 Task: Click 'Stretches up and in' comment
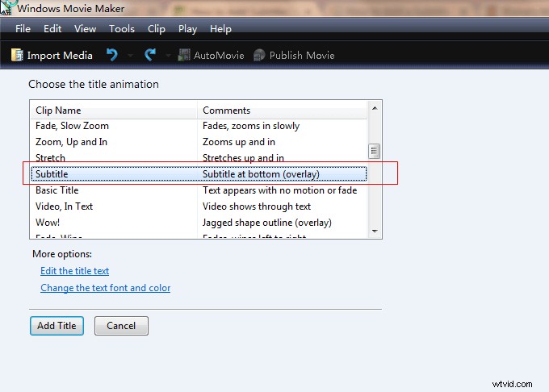(243, 158)
